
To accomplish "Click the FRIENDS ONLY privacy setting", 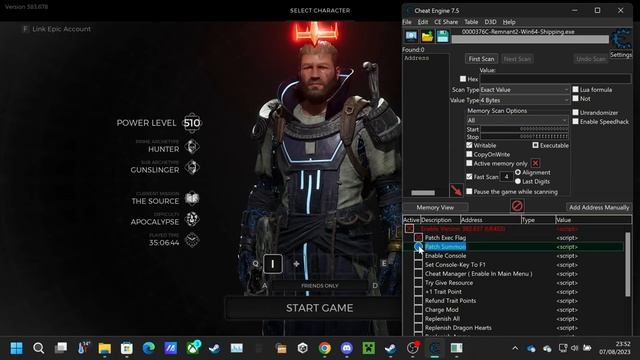I will (x=320, y=286).
